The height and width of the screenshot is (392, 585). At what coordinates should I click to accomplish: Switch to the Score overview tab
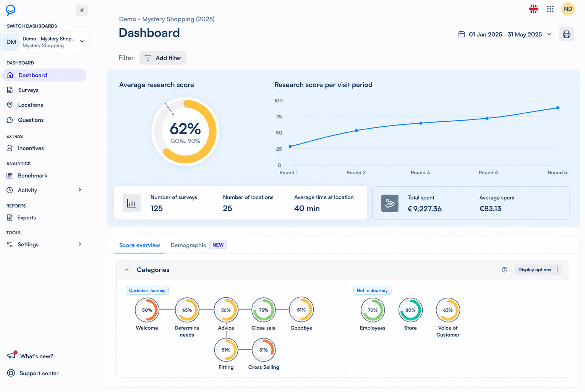139,245
